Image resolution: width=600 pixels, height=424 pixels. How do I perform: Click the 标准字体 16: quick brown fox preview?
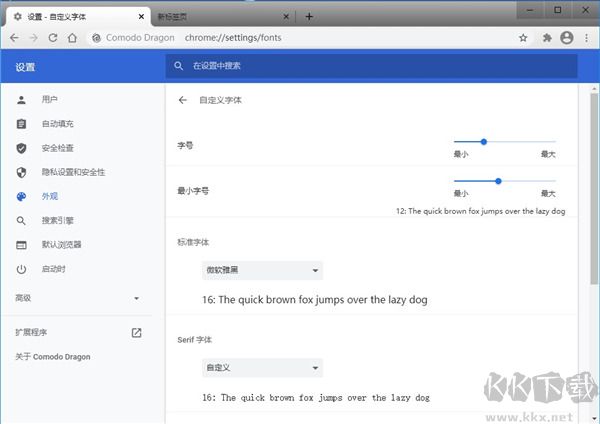point(315,300)
